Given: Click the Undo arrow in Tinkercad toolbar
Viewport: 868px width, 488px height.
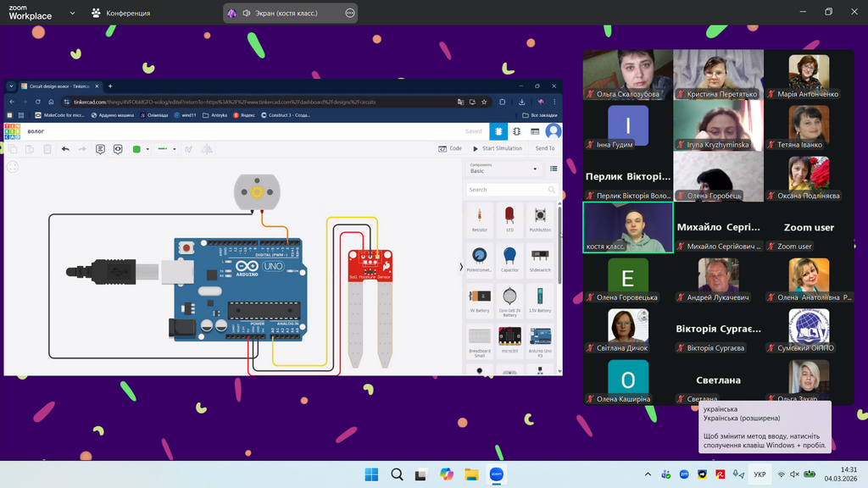Looking at the screenshot, I should point(65,149).
